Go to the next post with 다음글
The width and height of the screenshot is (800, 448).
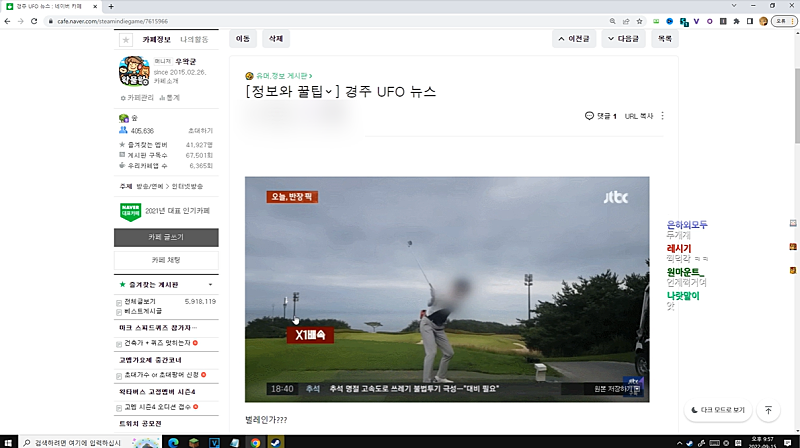(623, 39)
